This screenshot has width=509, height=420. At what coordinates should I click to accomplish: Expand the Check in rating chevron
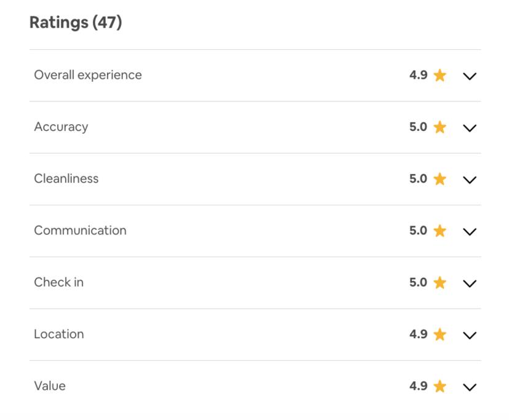click(470, 283)
